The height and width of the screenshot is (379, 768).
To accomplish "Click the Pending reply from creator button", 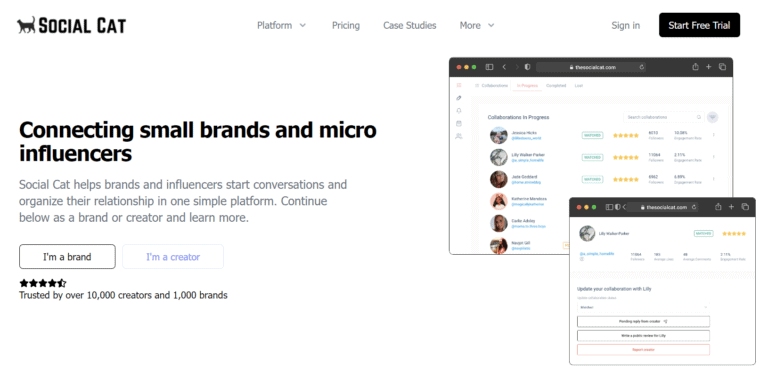I will 643,321.
